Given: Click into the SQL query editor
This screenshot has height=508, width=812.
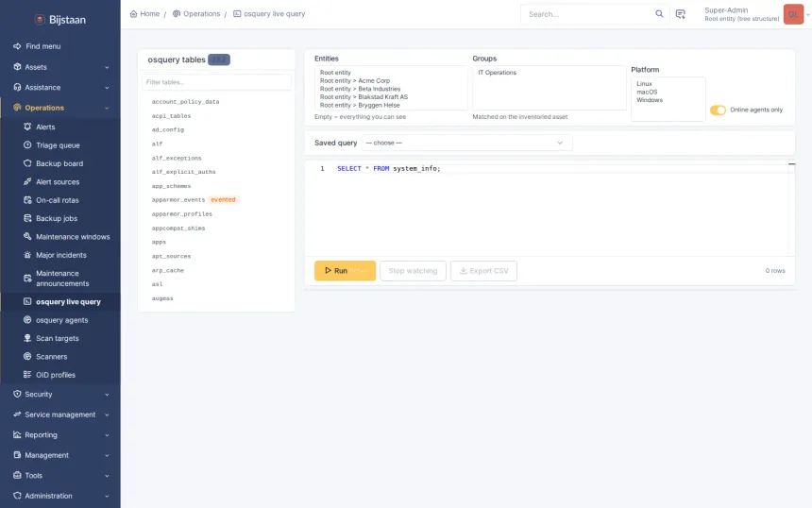Looking at the screenshot, I should (x=549, y=209).
